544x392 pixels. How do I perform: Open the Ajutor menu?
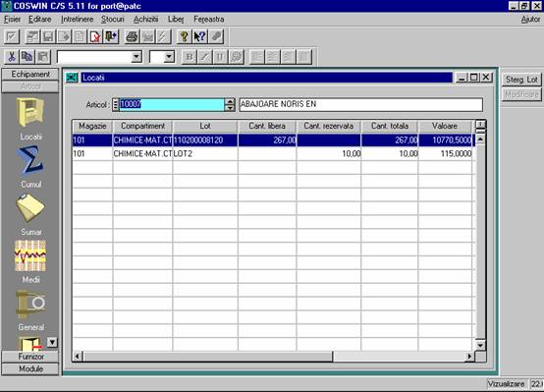click(530, 20)
